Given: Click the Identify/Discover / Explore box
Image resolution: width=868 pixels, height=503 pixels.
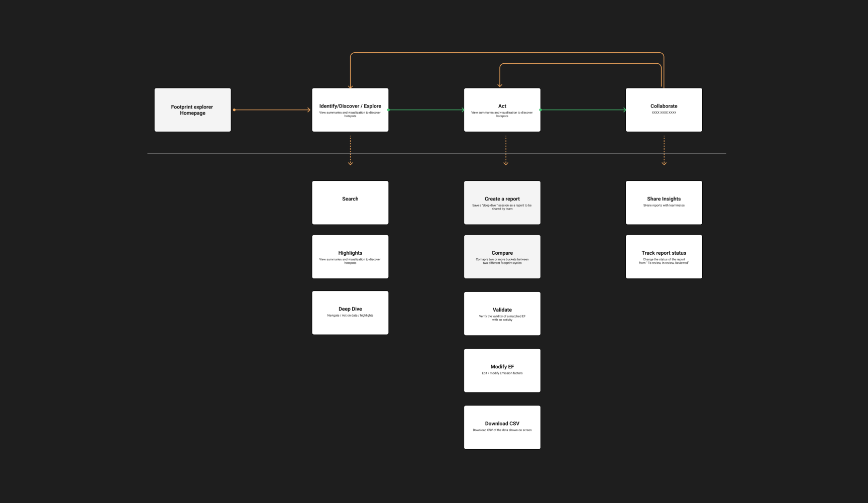Looking at the screenshot, I should [350, 110].
